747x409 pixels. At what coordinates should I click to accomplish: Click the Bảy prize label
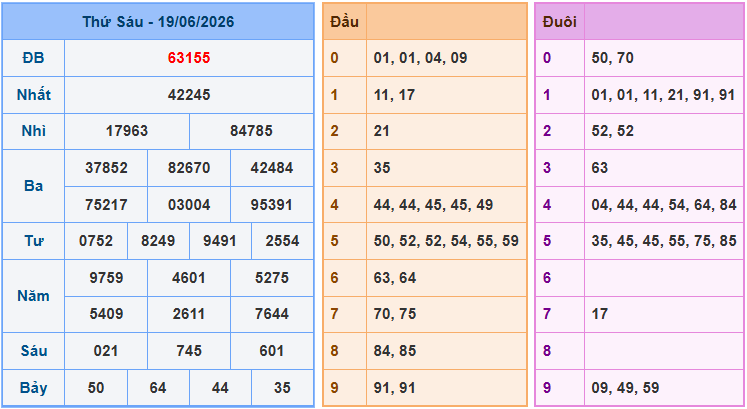tap(33, 388)
